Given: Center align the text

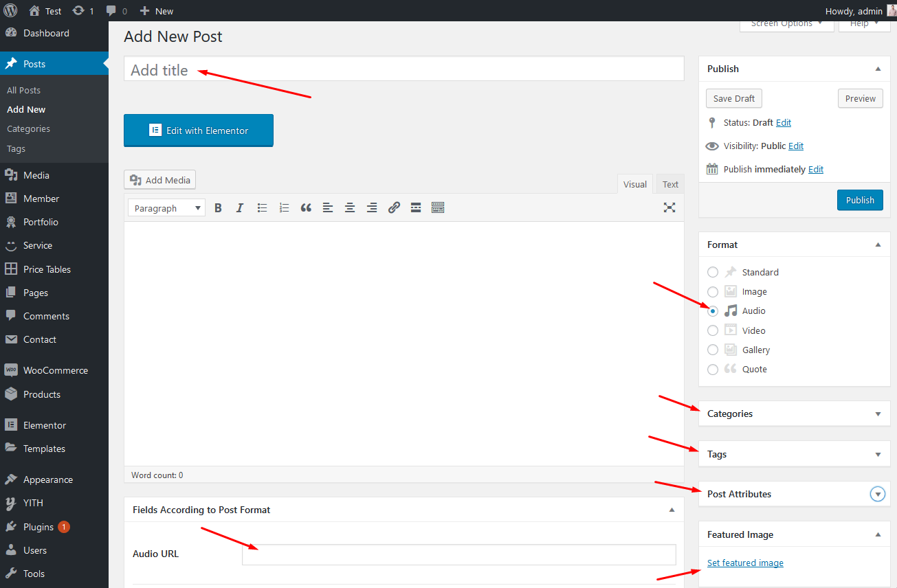Looking at the screenshot, I should [x=350, y=208].
